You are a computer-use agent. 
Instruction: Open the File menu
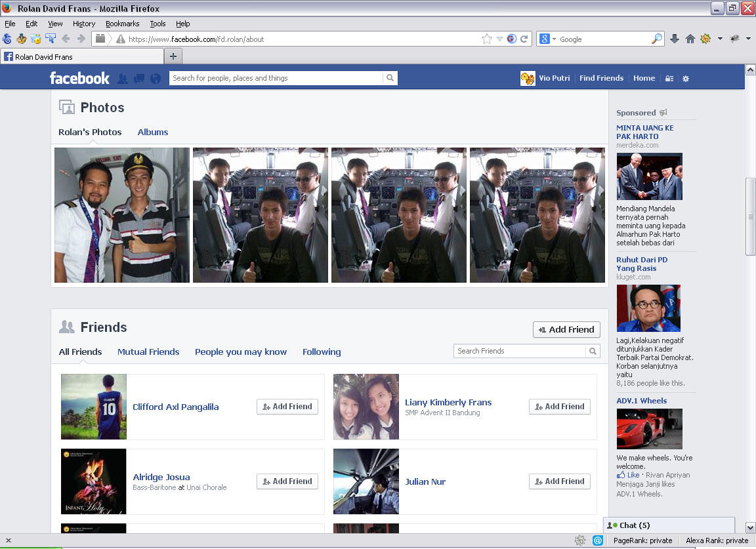[10, 24]
